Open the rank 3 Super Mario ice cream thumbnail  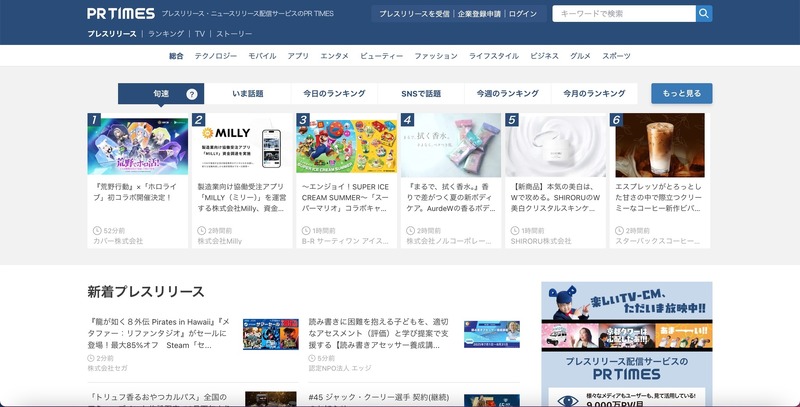tap(346, 145)
